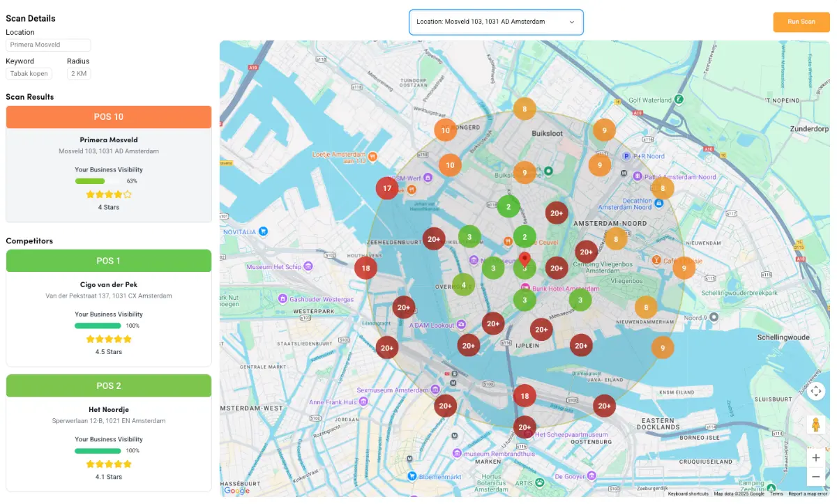Image resolution: width=837 pixels, height=504 pixels.
Task: Click the Primera Mosveld location field
Action: pyautogui.click(x=48, y=45)
